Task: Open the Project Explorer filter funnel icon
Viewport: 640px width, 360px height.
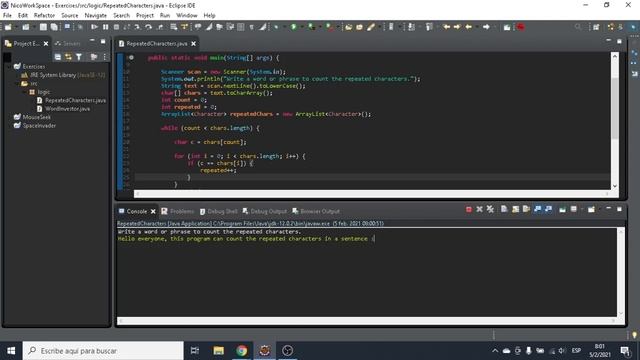Action: [x=79, y=57]
